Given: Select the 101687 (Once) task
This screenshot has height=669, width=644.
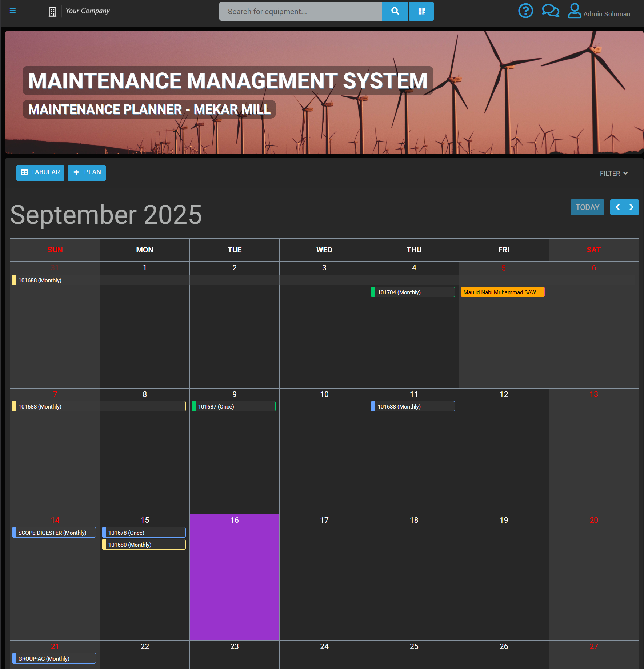Looking at the screenshot, I should tap(233, 406).
